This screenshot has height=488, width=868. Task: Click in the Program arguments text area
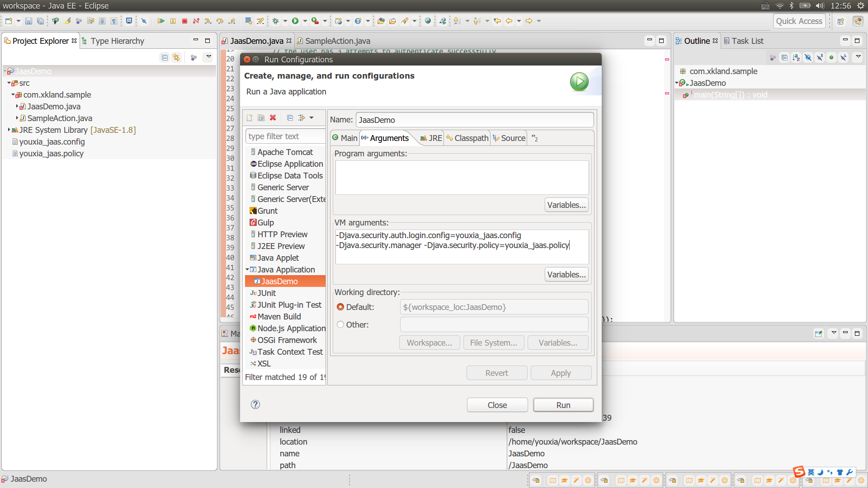462,178
